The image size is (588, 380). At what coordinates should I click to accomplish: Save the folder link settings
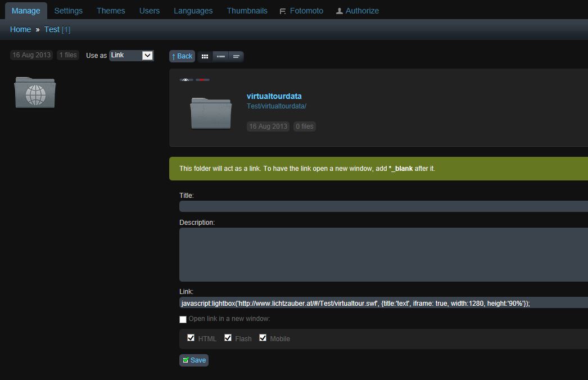[x=194, y=360]
